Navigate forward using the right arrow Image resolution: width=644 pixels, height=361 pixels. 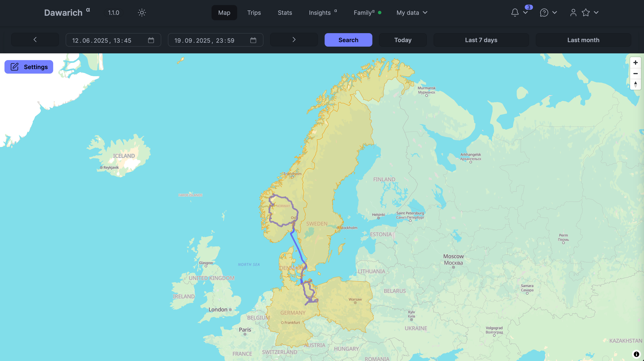(x=294, y=40)
